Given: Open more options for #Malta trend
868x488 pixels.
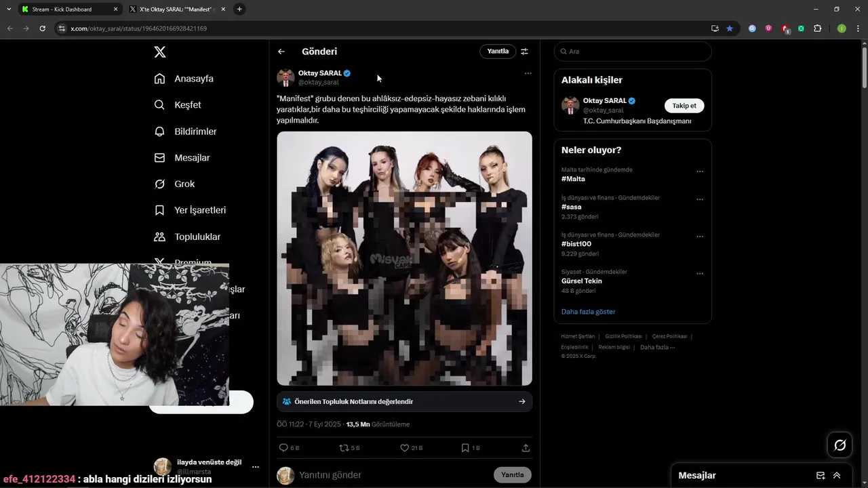Looking at the screenshot, I should tap(700, 171).
